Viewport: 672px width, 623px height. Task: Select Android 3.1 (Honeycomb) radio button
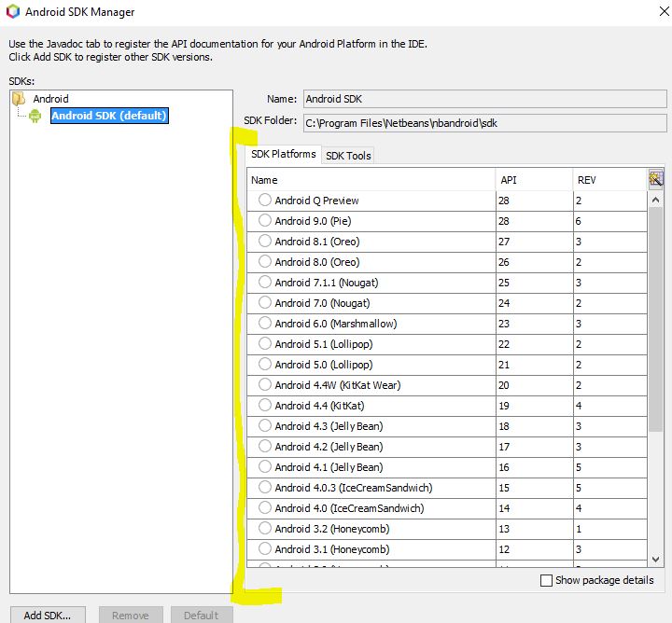[x=265, y=548]
